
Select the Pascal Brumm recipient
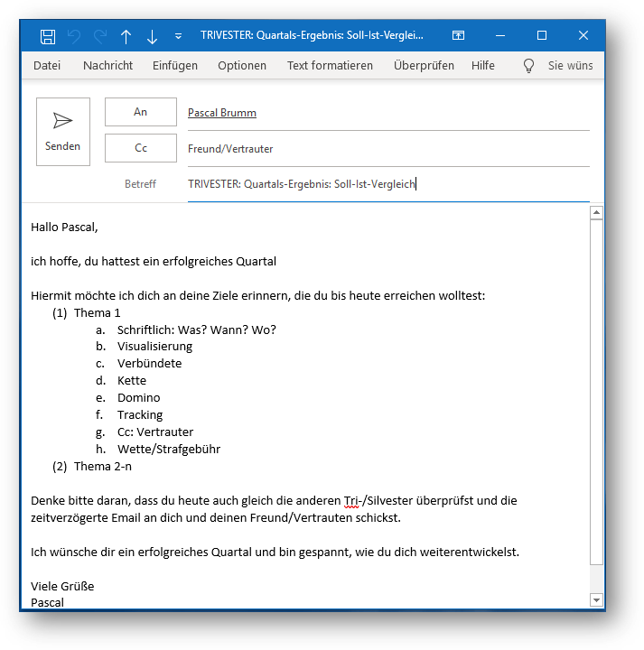coord(222,113)
